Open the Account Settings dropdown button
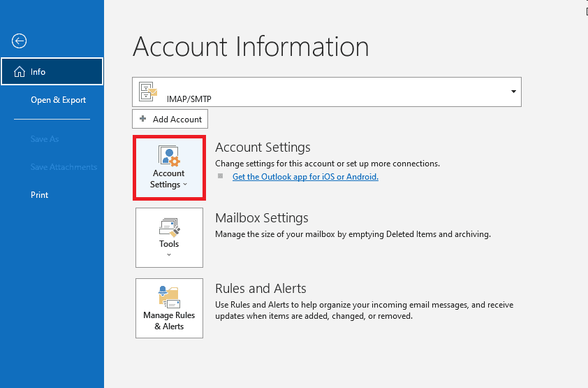Screen dimensions: 588x388 (169, 168)
